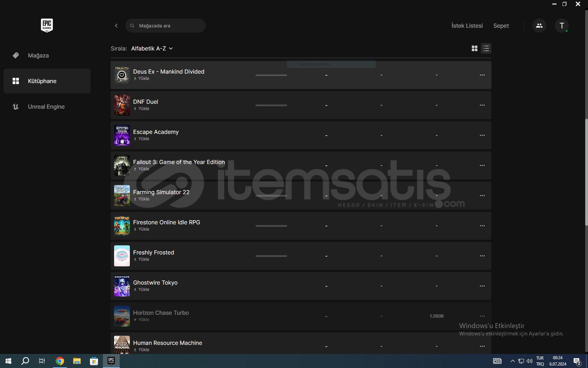Open more options for Freshly Frosted
The image size is (588, 368).
pos(482,256)
